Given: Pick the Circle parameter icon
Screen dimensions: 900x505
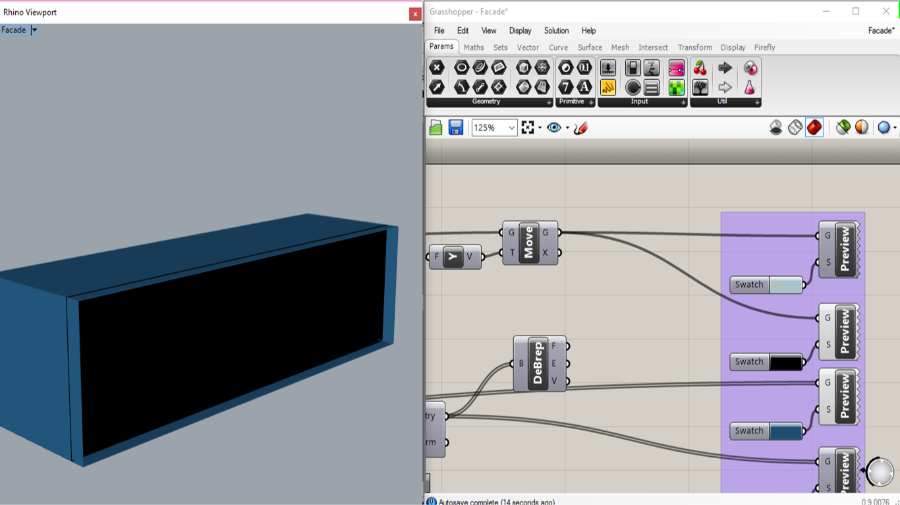Looking at the screenshot, I should [x=461, y=68].
